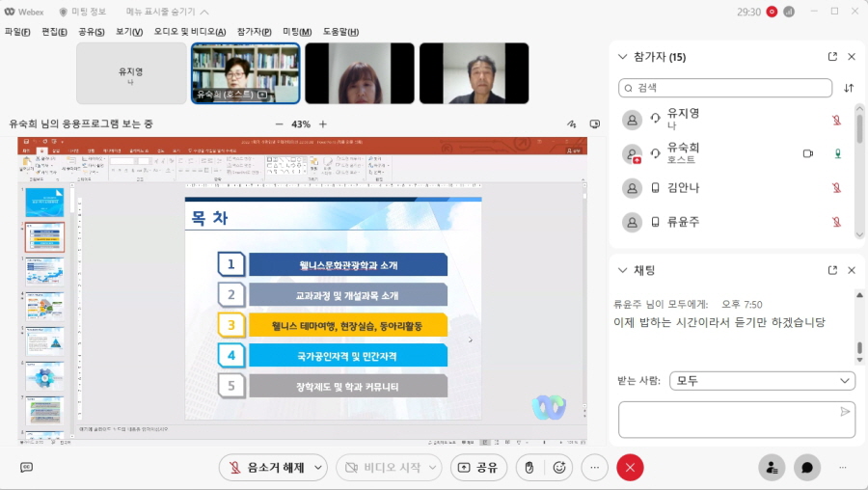Open the 참가자 menu
The height and width of the screenshot is (490, 868).
[x=254, y=32]
